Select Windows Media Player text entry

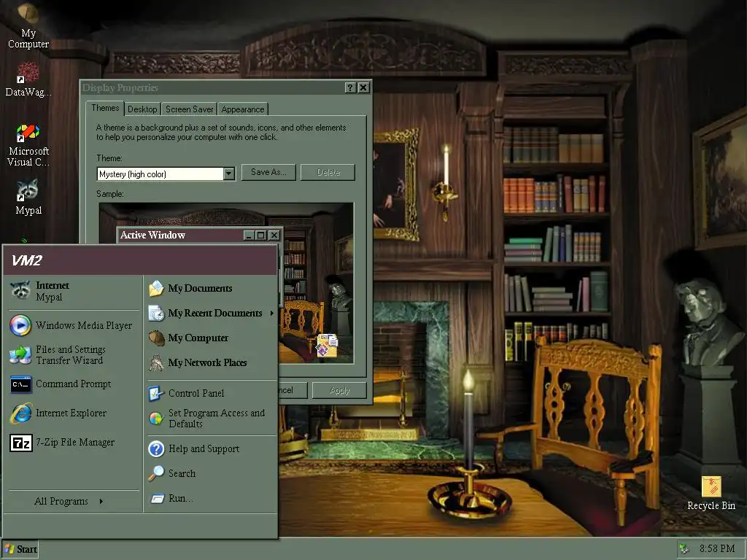[84, 325]
